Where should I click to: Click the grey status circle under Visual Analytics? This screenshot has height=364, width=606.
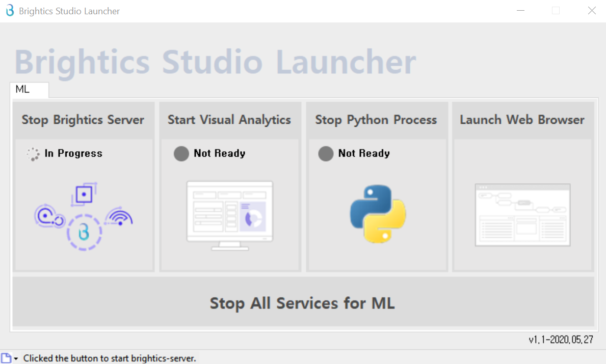181,154
